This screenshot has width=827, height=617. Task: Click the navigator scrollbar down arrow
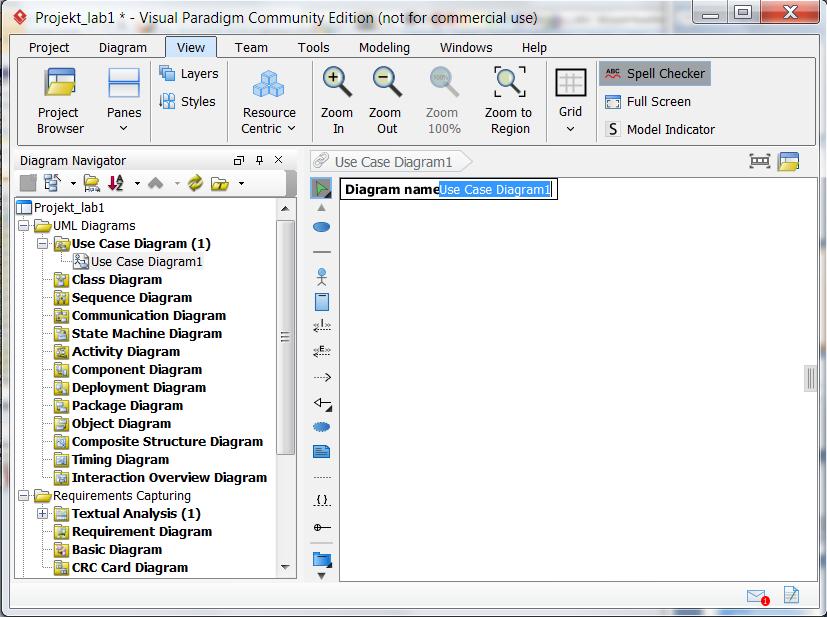point(285,567)
